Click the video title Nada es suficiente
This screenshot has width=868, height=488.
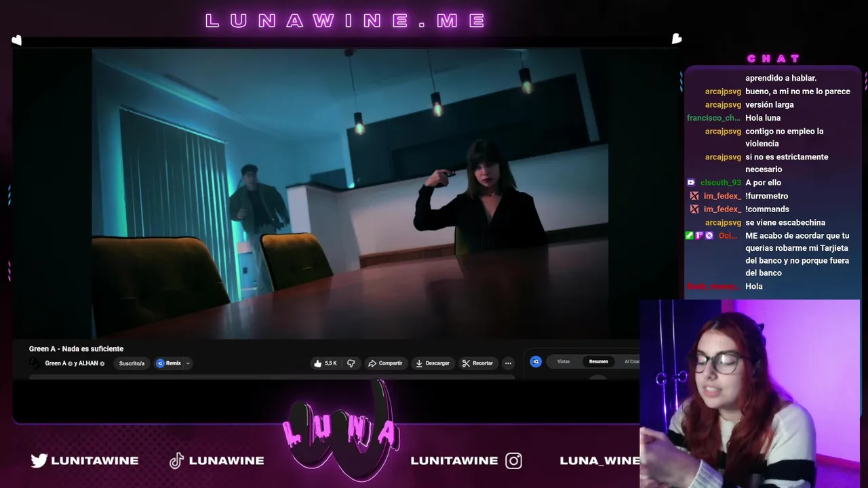click(x=76, y=349)
